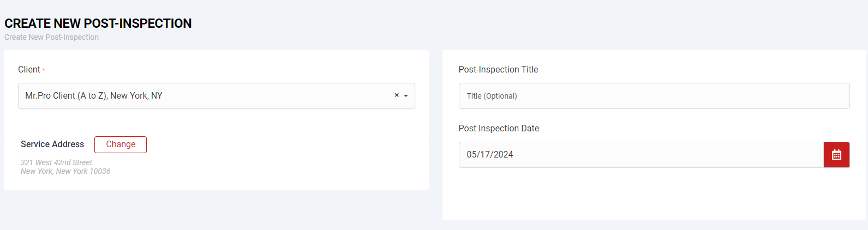868x230 pixels.
Task: Click the Create New Post-Inspection breadcrumb text
Action: coord(52,37)
